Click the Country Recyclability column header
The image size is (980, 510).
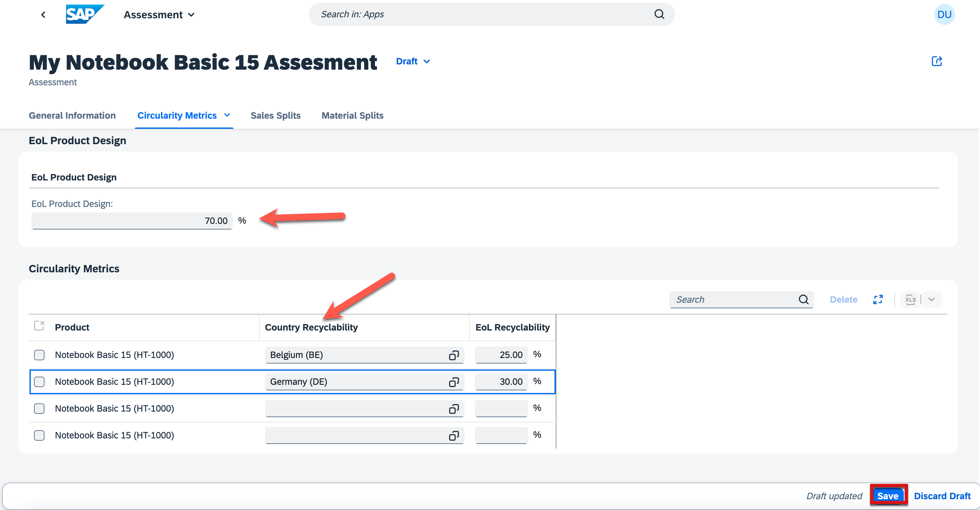311,327
